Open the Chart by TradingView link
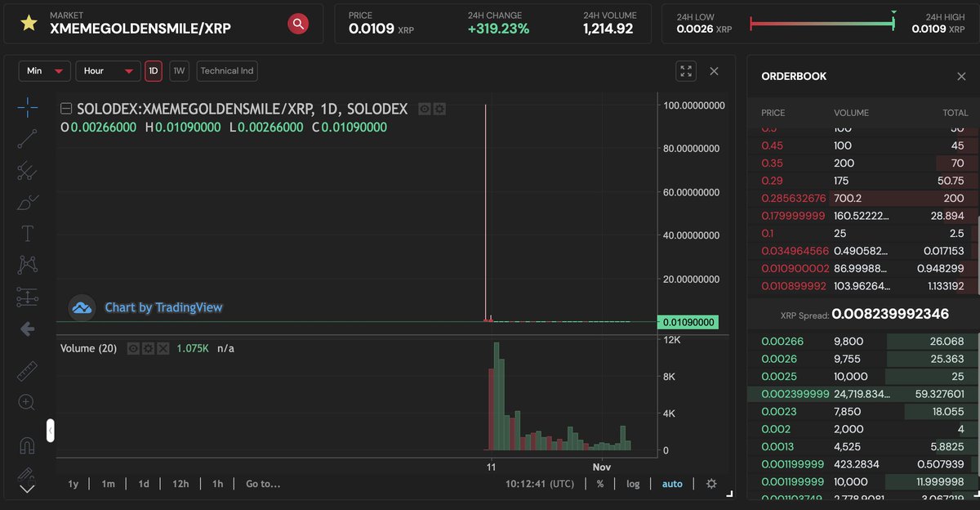 click(x=163, y=308)
